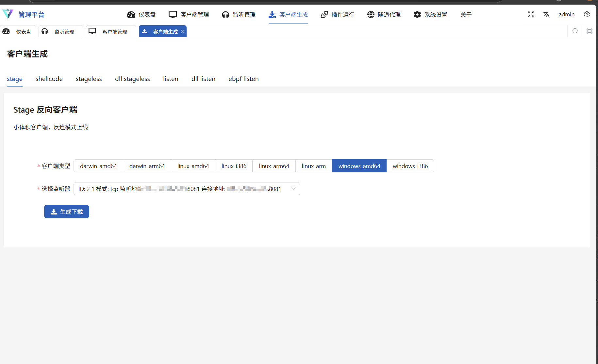
Task: Select the 客户端管理 monitor icon
Action: pos(172,14)
